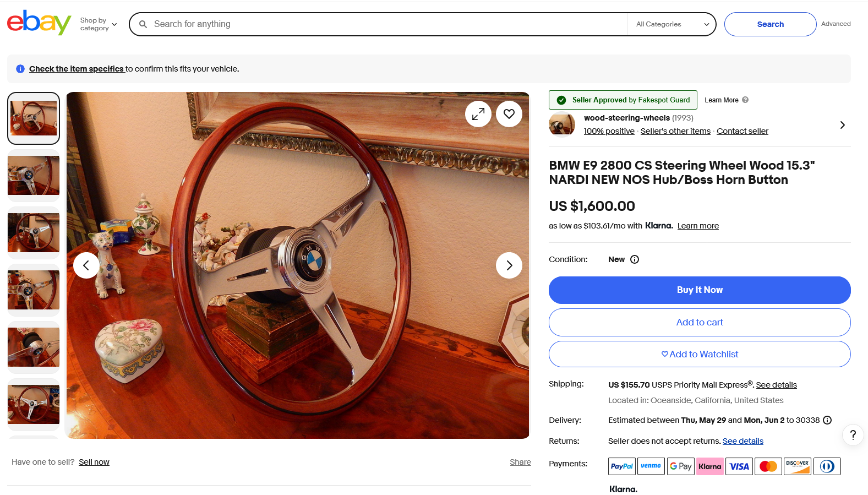The height and width of the screenshot is (495, 868).
Task: Select the second steering wheel thumbnail
Action: pos(34,176)
